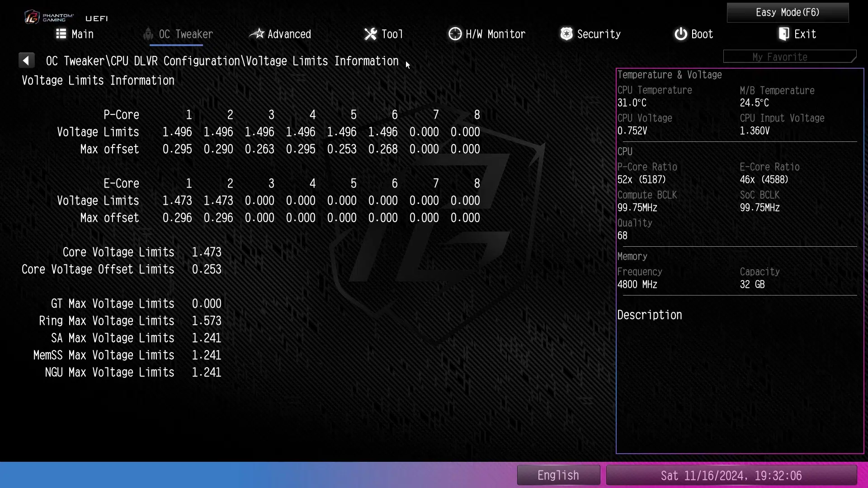
Task: Go to the Tool tab
Action: (384, 34)
